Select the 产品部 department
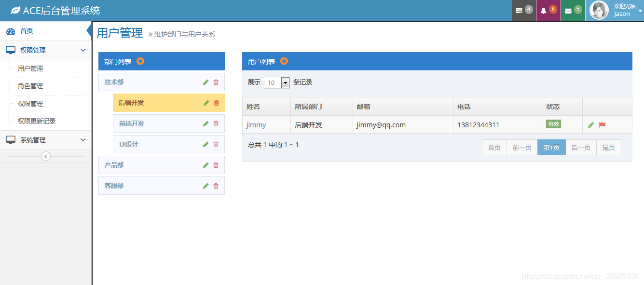 162,165
